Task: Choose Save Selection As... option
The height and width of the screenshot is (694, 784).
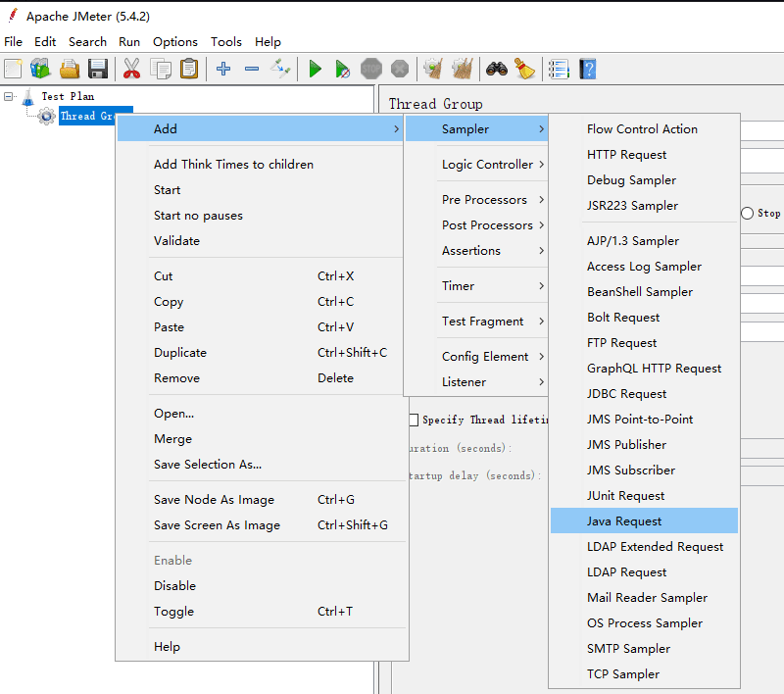Action: click(261, 464)
